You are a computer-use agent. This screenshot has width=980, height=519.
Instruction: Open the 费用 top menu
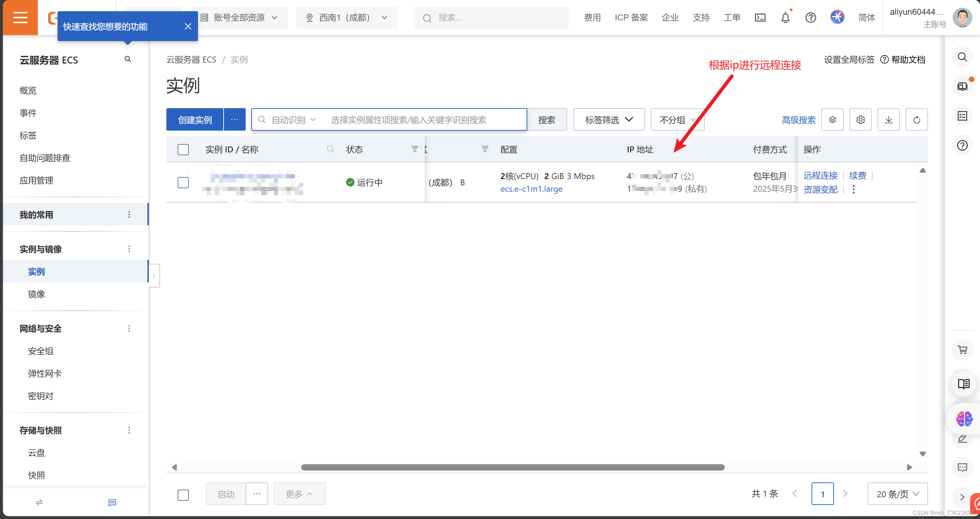coord(592,18)
